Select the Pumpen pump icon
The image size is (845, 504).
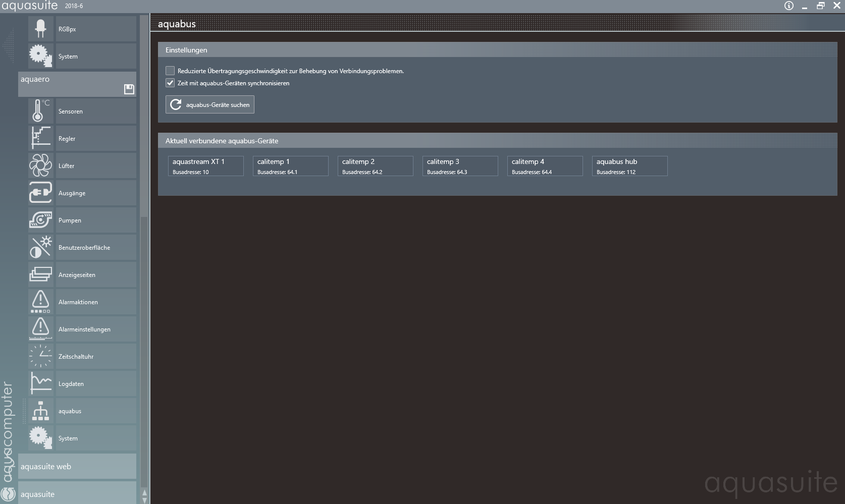click(40, 220)
